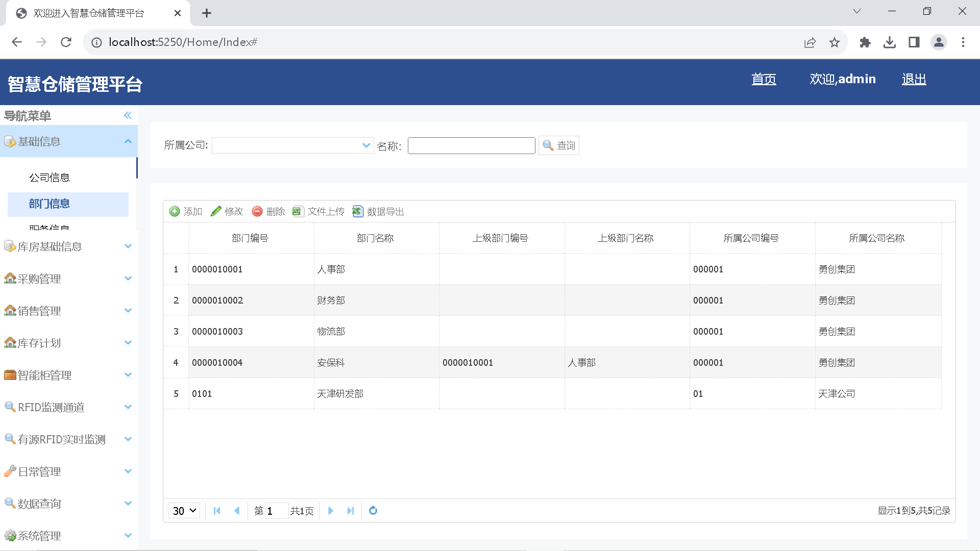Click 数据导出 data export button
Image resolution: width=980 pixels, height=551 pixels.
(378, 211)
